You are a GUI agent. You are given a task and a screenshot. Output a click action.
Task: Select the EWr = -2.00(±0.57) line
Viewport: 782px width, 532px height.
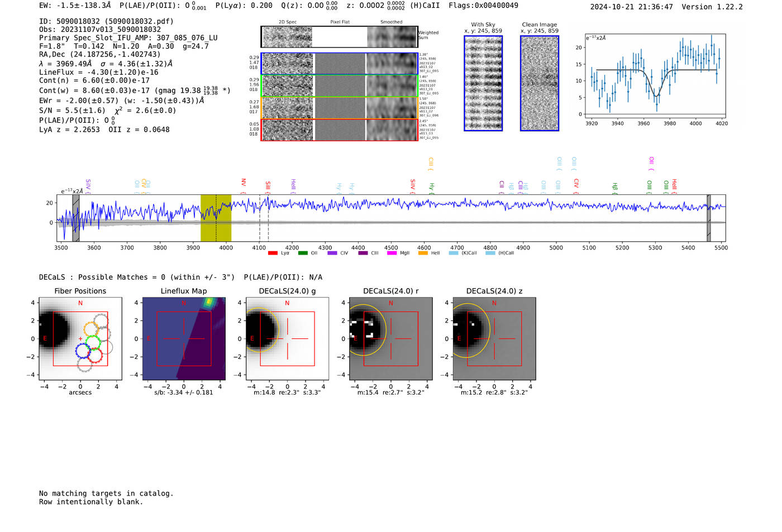click(121, 100)
